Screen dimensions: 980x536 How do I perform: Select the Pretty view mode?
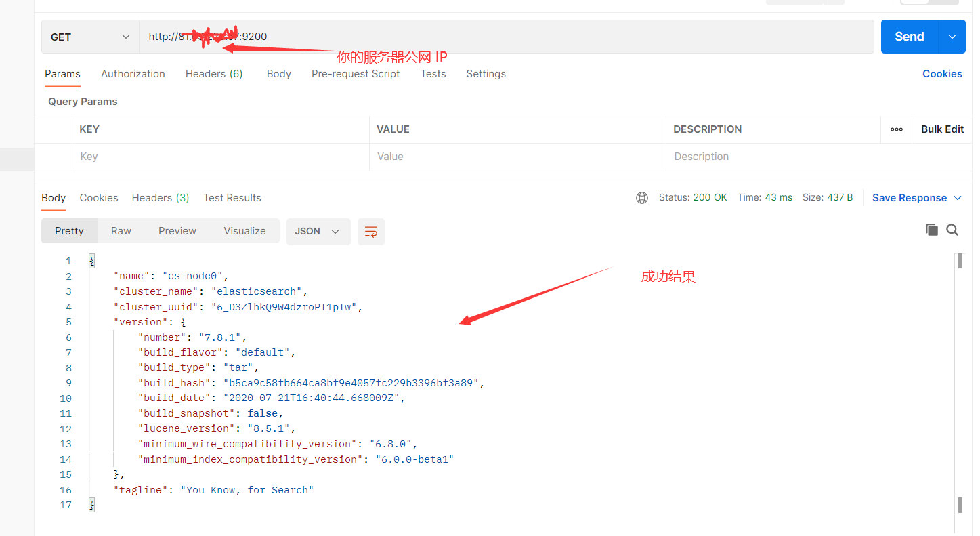pyautogui.click(x=69, y=231)
